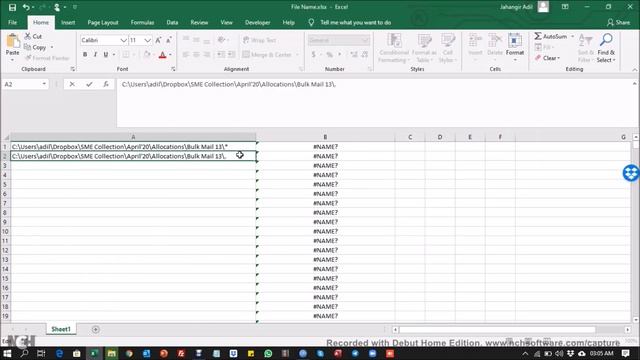Open the Windows Start menu
This screenshot has width=640, height=360.
[x=7, y=353]
